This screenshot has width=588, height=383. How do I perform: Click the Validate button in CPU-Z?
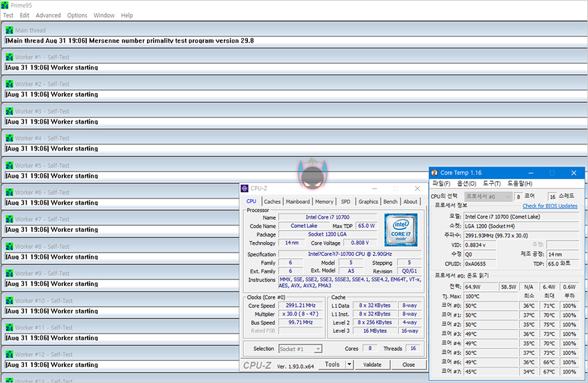372,364
